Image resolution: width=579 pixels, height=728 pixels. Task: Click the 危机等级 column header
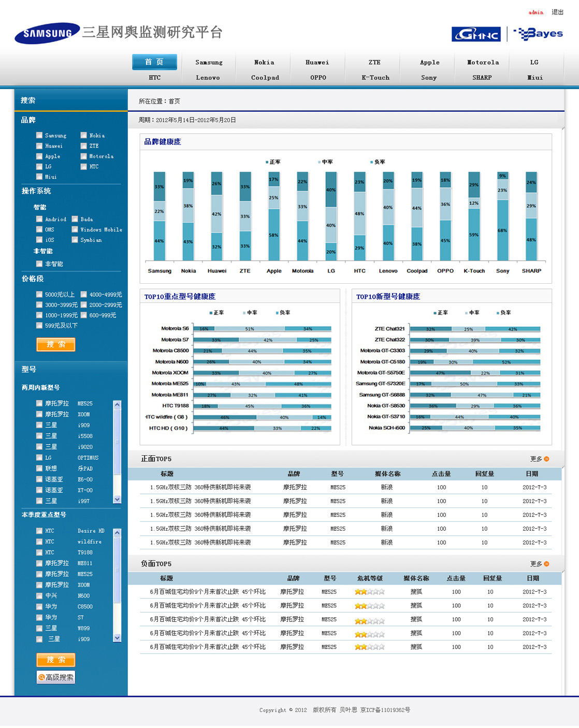point(370,578)
